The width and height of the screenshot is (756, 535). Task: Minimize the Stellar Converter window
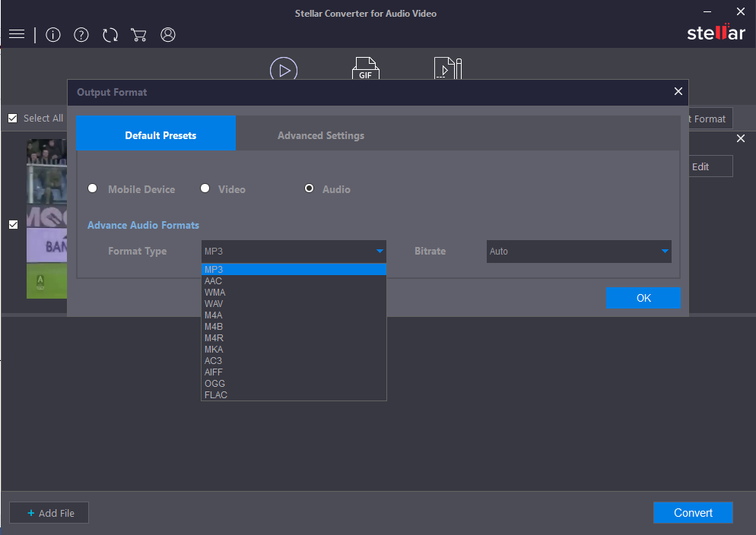point(707,11)
